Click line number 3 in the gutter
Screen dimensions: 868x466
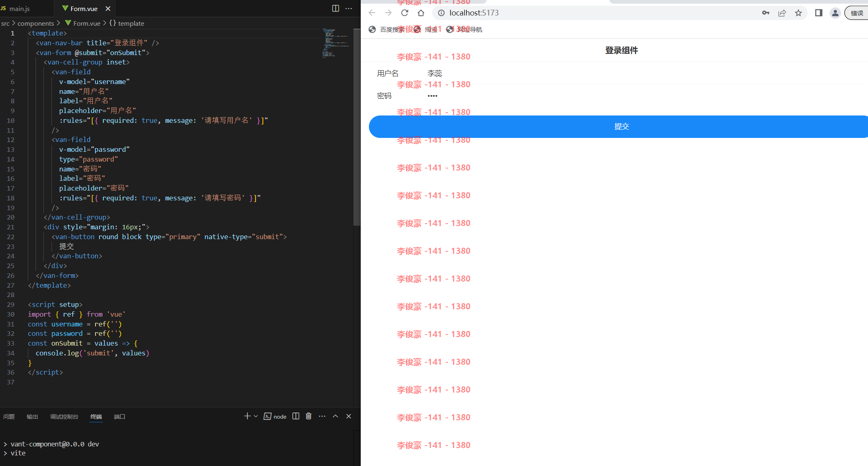coord(12,53)
